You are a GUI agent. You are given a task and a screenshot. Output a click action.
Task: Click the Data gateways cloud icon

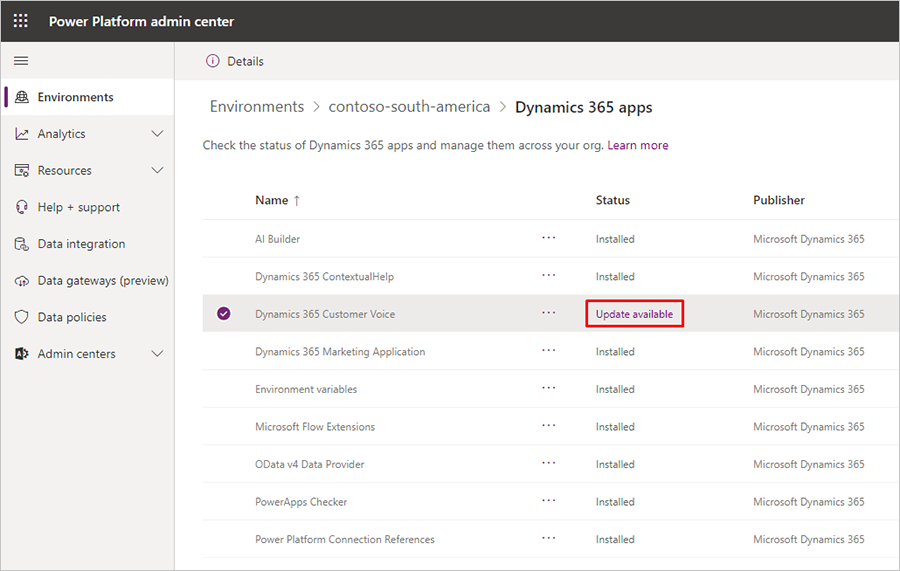[22, 281]
